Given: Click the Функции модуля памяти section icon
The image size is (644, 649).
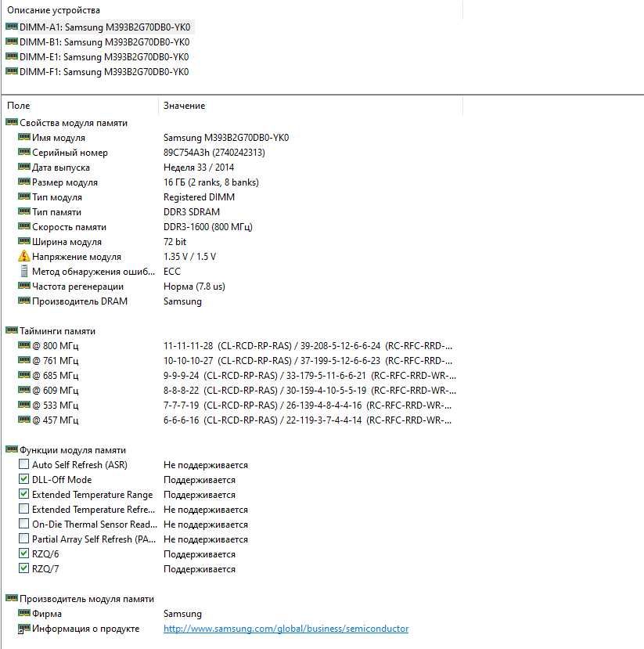Looking at the screenshot, I should [12, 450].
